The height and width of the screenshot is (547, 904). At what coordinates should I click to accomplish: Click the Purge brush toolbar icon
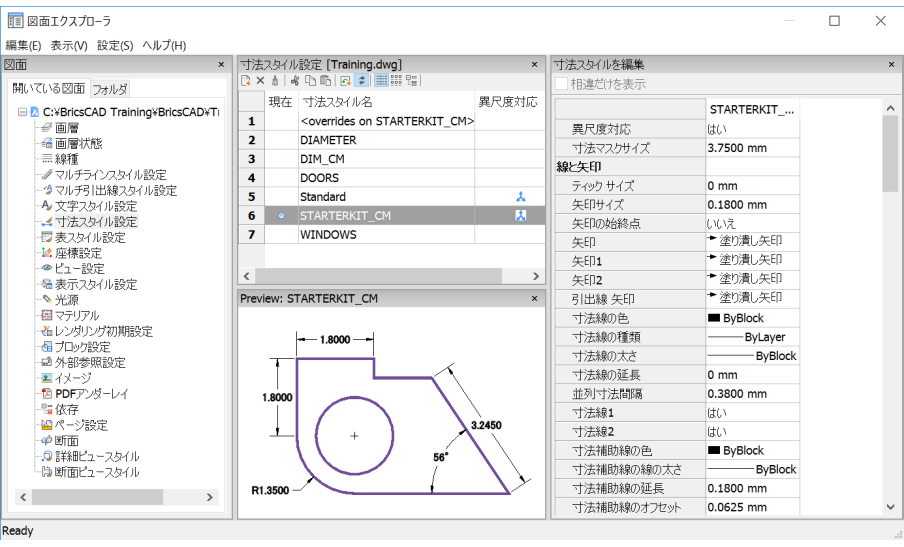click(275, 81)
